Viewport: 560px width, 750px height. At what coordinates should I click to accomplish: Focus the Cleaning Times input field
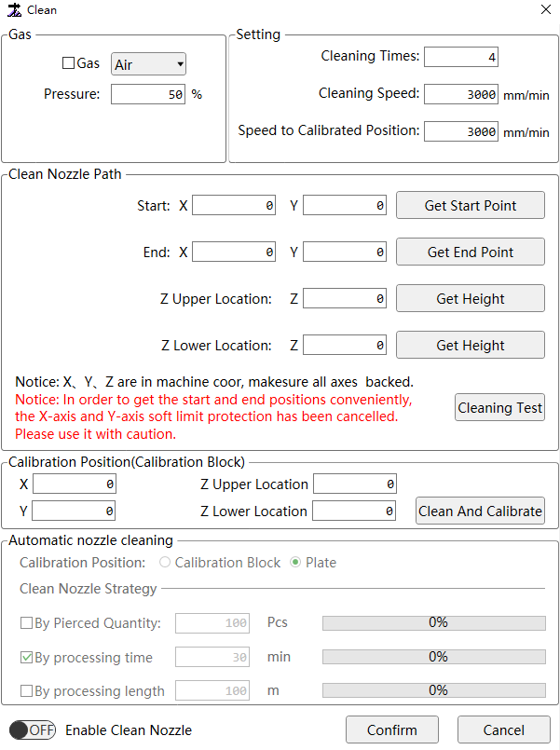coord(461,57)
